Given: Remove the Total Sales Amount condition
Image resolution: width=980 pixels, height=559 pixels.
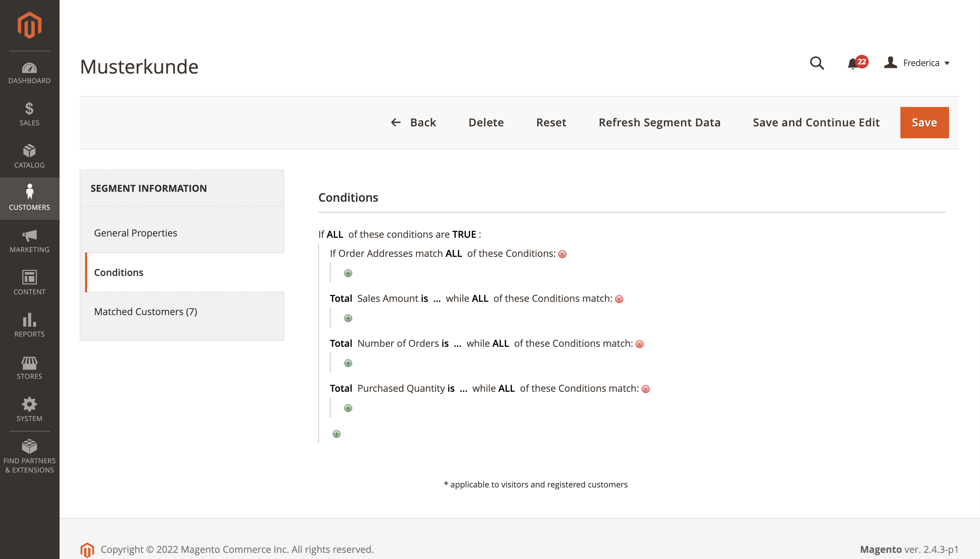Looking at the screenshot, I should (619, 299).
